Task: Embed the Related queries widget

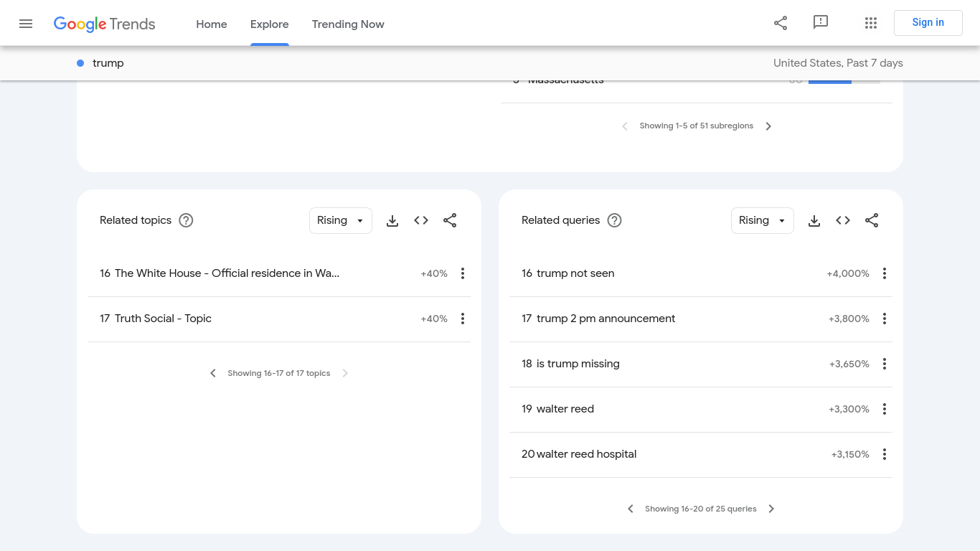Action: (843, 220)
